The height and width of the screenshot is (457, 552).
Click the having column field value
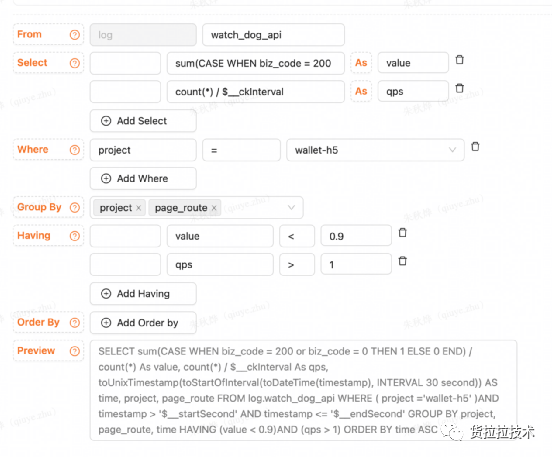tap(220, 236)
